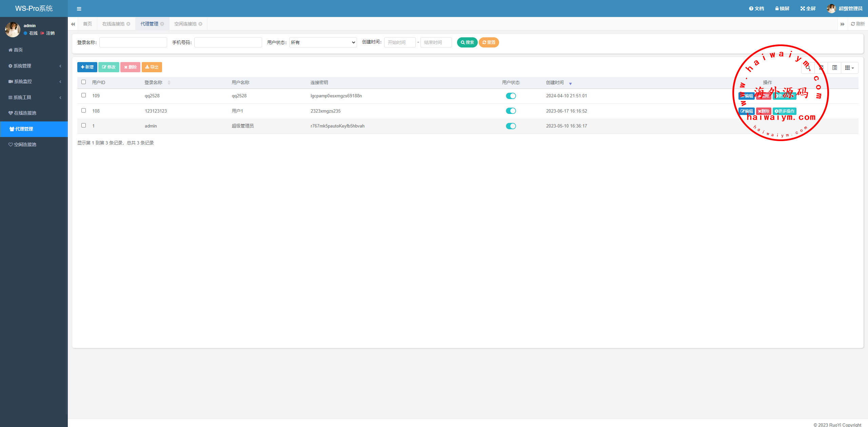Open 空闲连接池 in the sidebar
This screenshot has height=427, width=868.
(x=25, y=144)
